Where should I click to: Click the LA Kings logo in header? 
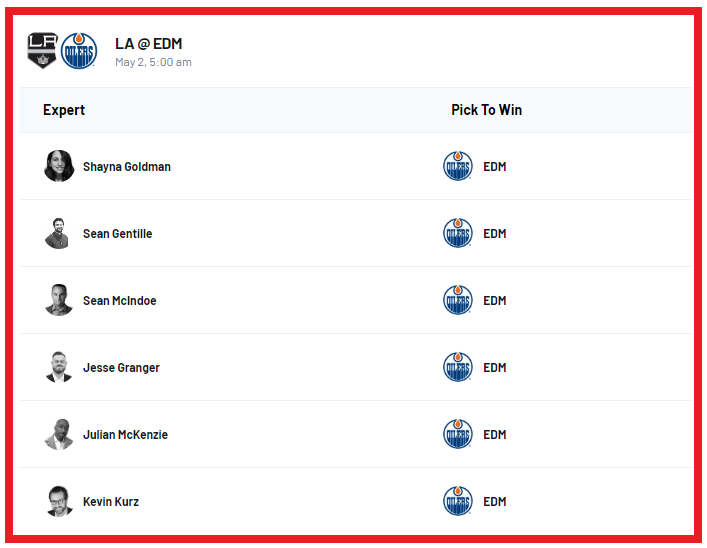coord(43,50)
